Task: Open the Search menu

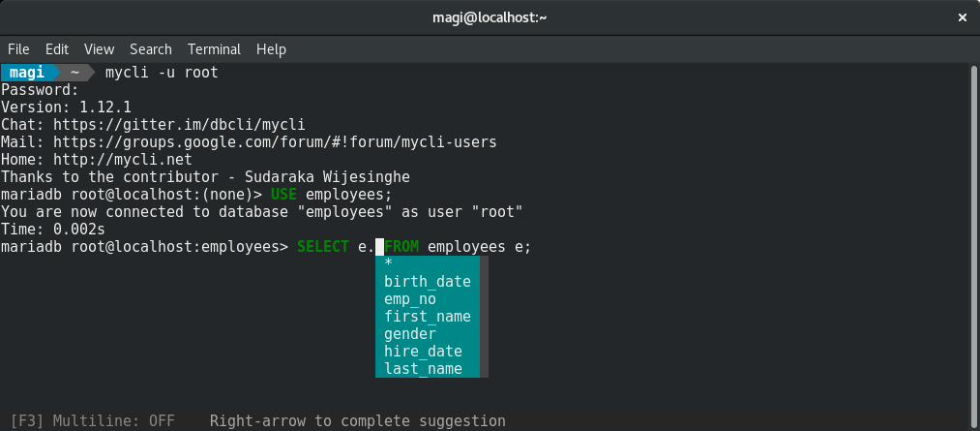Action: click(x=151, y=49)
